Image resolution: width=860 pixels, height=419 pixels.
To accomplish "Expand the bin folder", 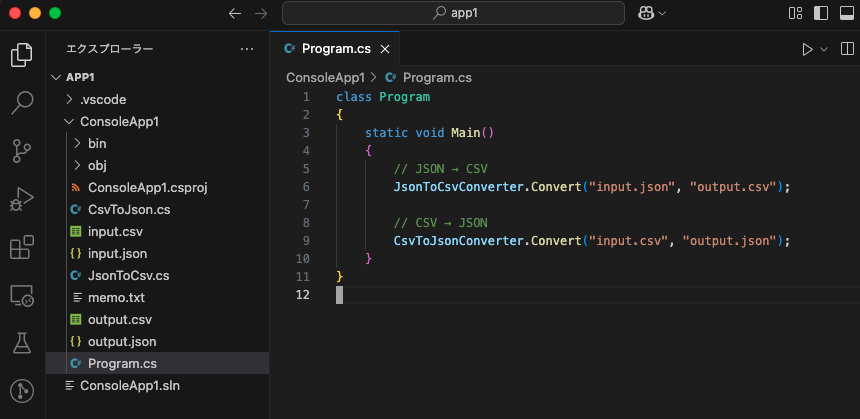I will click(x=97, y=143).
